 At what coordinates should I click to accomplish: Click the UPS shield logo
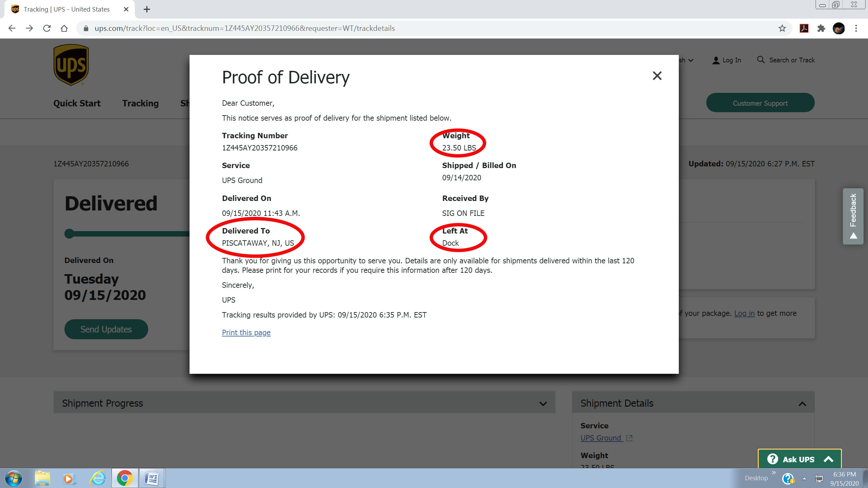tap(71, 65)
